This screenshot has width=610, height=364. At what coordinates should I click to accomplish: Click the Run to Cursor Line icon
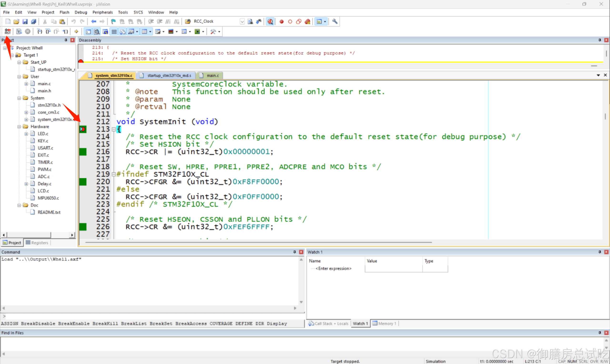coord(65,31)
